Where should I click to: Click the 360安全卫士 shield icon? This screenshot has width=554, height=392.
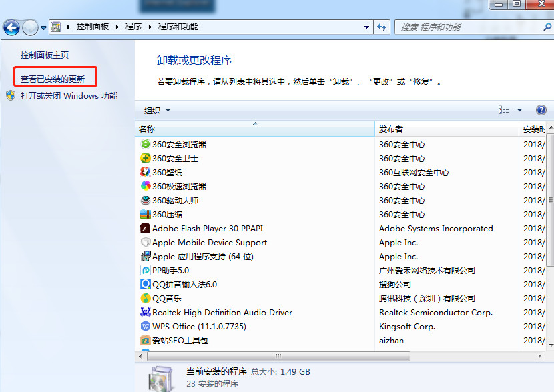tap(146, 158)
